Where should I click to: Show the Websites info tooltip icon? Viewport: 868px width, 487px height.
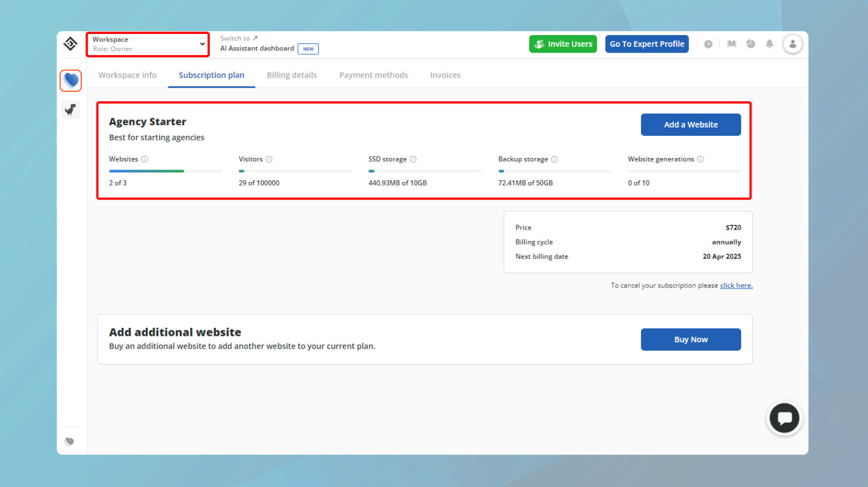[x=144, y=159]
